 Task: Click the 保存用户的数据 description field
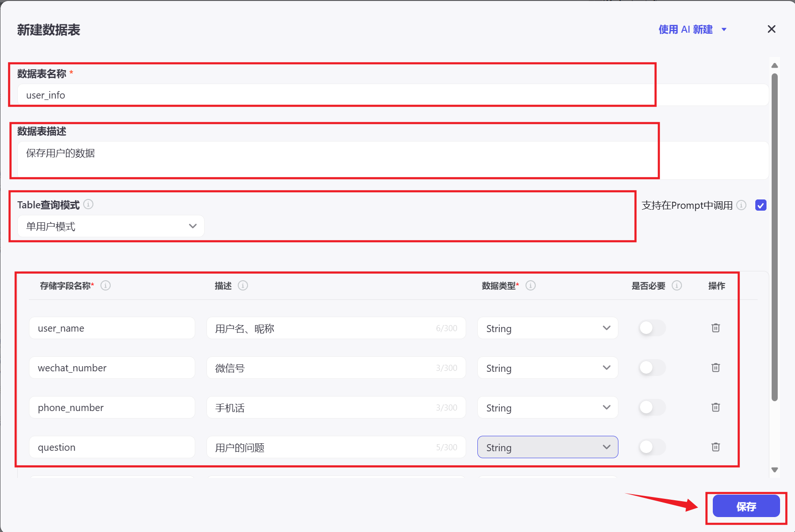point(393,160)
